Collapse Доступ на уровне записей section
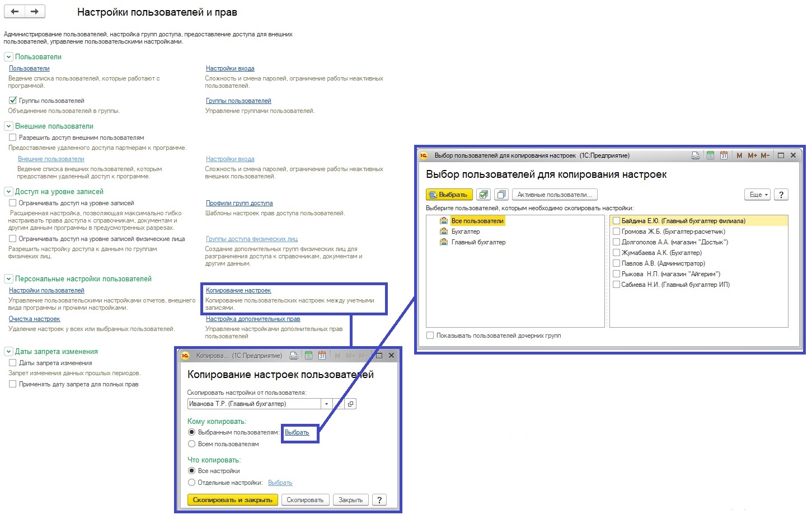812x515 pixels. tap(8, 192)
